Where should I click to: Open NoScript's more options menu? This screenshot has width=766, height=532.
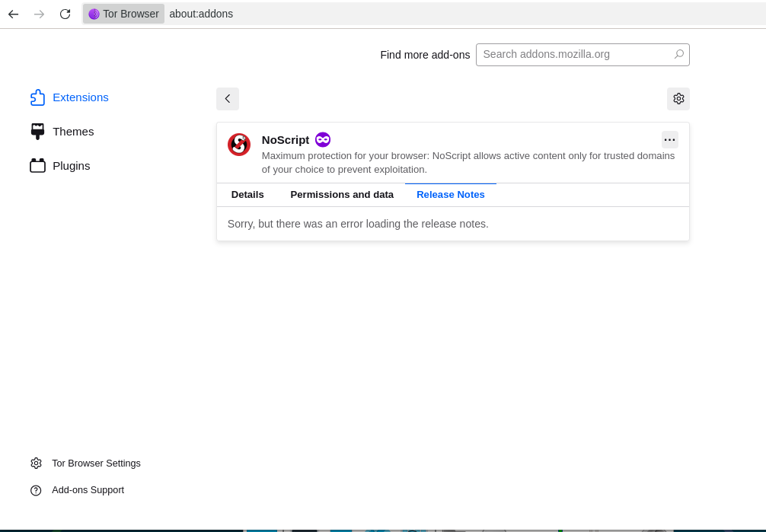tap(670, 140)
